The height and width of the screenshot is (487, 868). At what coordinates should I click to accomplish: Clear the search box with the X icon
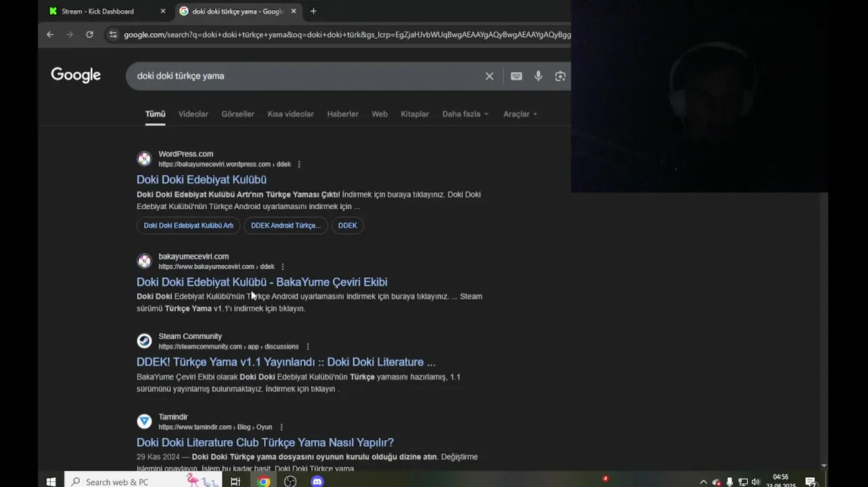490,76
